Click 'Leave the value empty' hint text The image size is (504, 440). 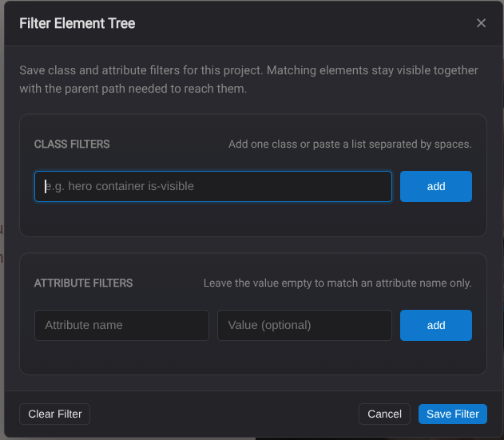pyautogui.click(x=338, y=283)
